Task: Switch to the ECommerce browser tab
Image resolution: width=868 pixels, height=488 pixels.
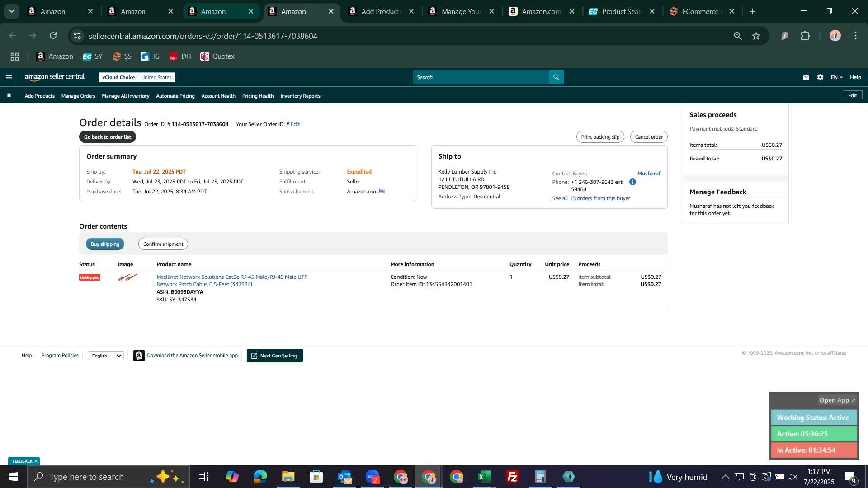Action: [701, 11]
